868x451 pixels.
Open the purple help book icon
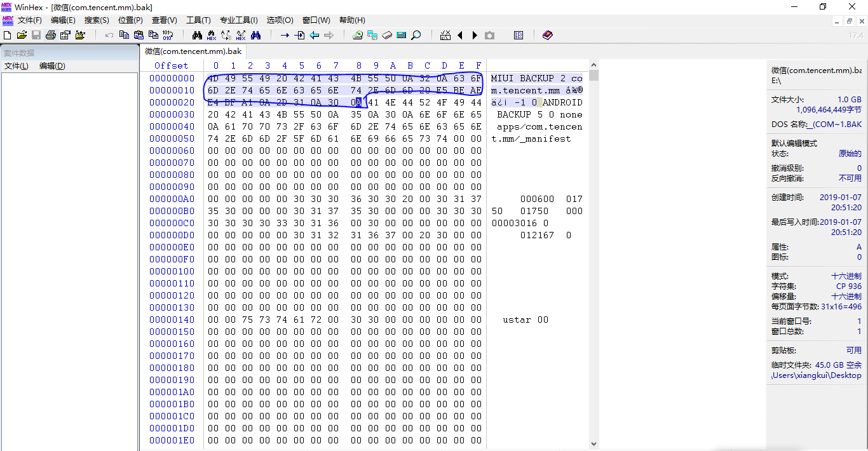(x=548, y=35)
